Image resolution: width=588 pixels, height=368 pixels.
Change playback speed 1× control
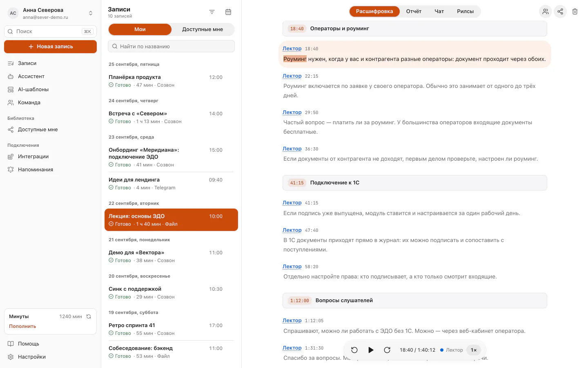click(474, 350)
